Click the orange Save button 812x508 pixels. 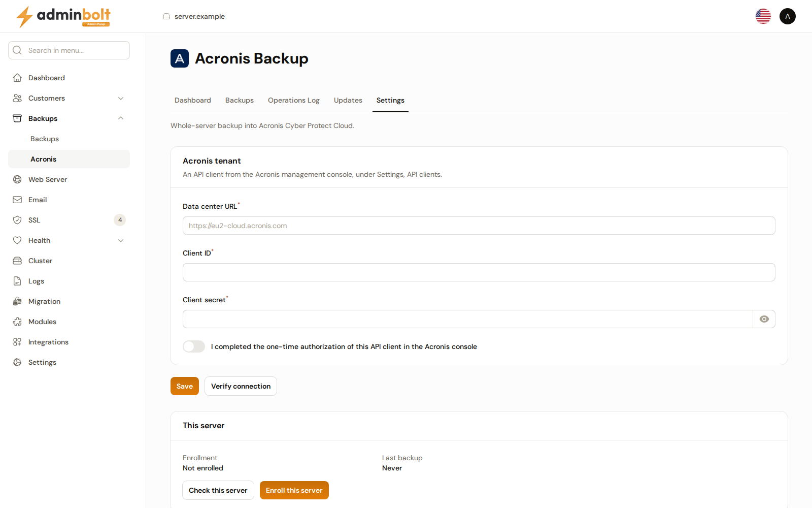click(185, 386)
